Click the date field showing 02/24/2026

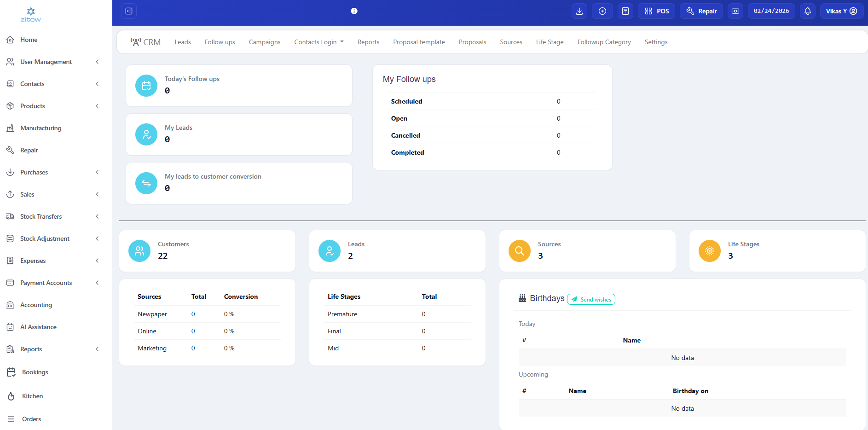(x=771, y=11)
